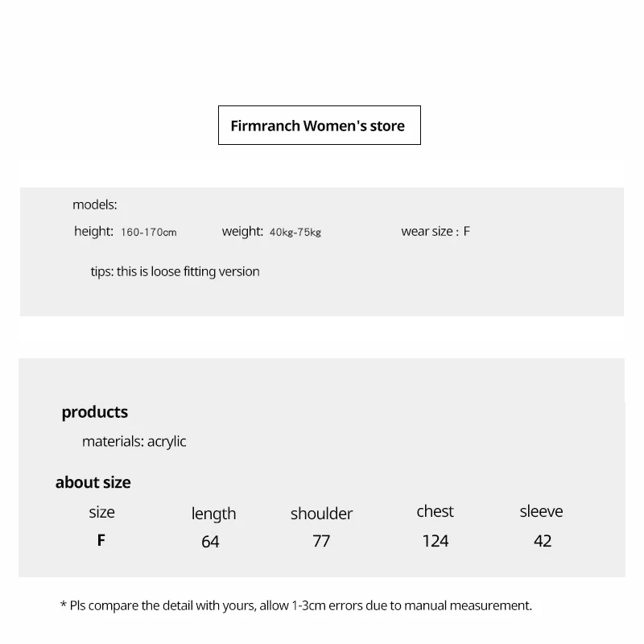Screen dimensions: 644x644
Task: Select the 40kg-75kg weight value
Action: [295, 233]
